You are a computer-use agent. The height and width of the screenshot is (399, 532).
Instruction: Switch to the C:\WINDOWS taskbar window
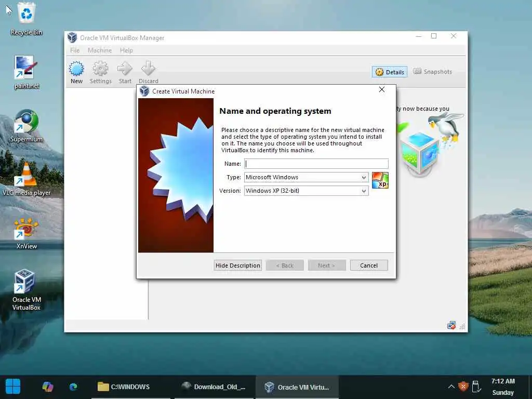[x=130, y=387]
